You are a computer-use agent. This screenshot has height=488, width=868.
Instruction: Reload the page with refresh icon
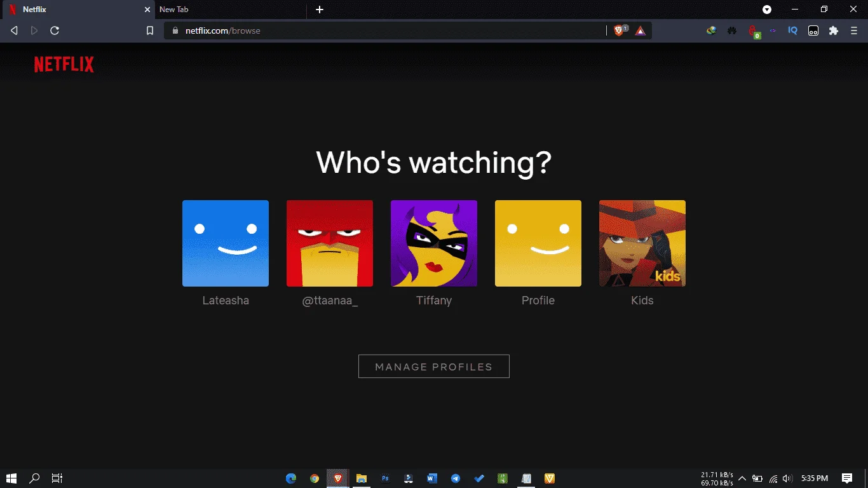point(55,30)
